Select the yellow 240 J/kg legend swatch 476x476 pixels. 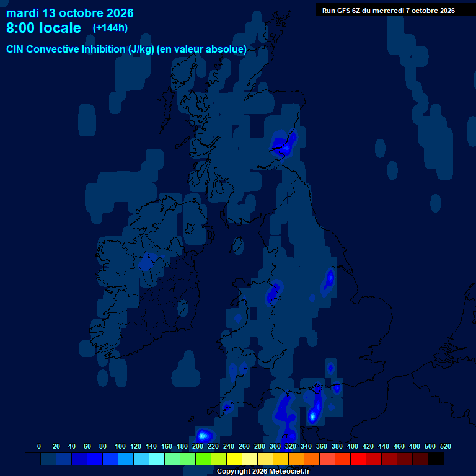point(234,459)
